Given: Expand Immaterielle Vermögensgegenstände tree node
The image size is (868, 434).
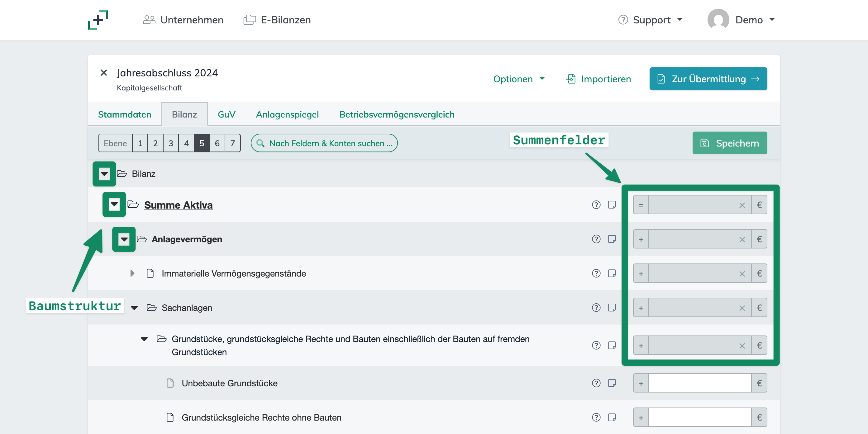Looking at the screenshot, I should pyautogui.click(x=132, y=273).
